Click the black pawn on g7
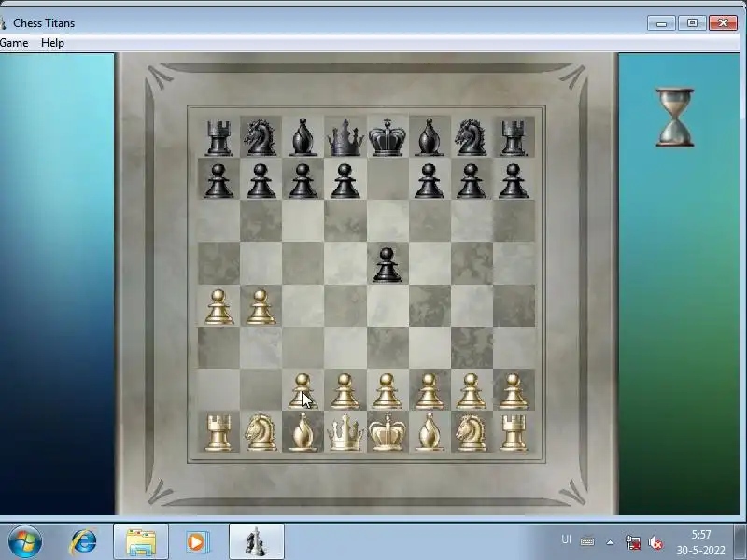This screenshot has width=747, height=560. (472, 181)
